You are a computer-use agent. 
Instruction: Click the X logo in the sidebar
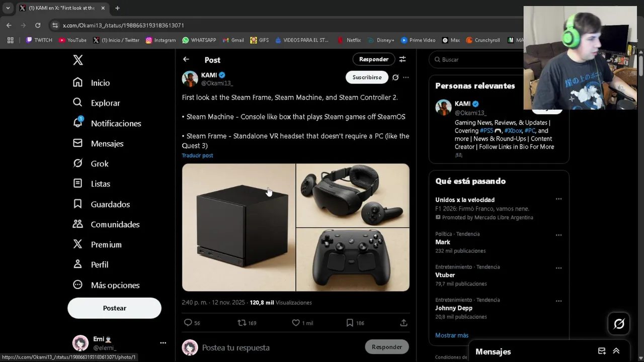coord(78,60)
